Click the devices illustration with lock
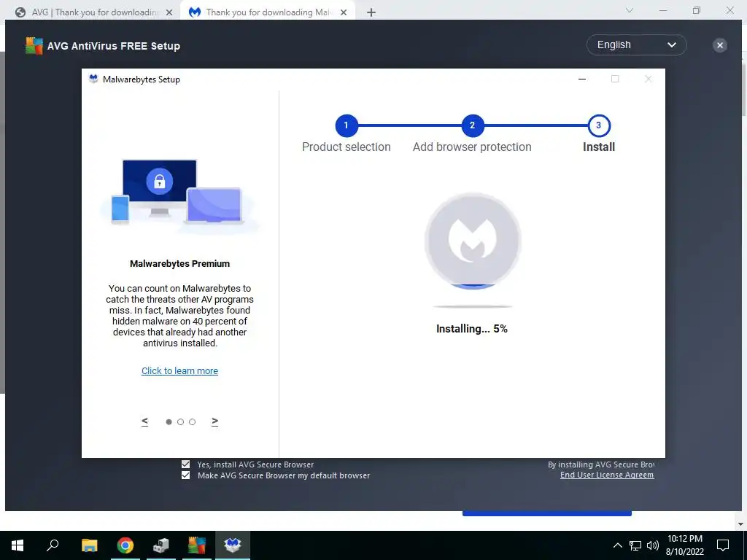 179,195
